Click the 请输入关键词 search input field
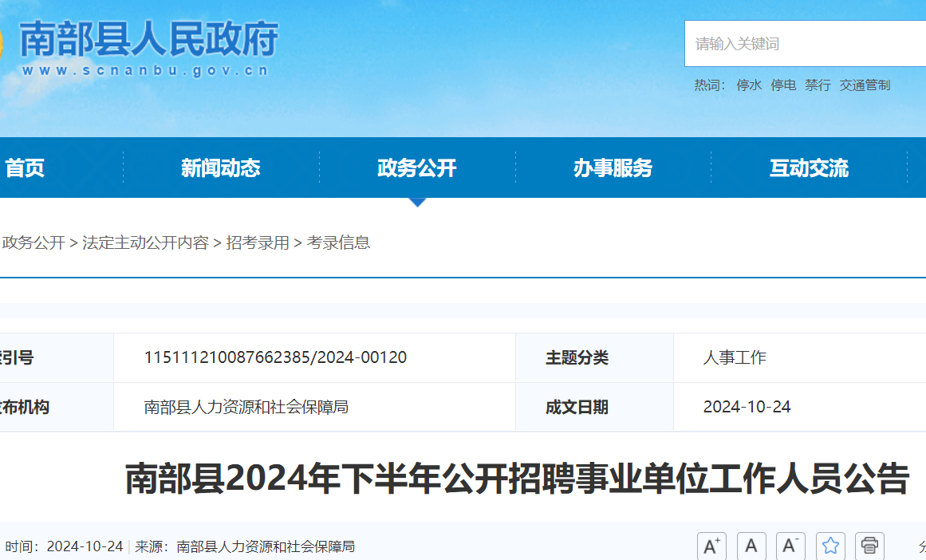 point(806,44)
